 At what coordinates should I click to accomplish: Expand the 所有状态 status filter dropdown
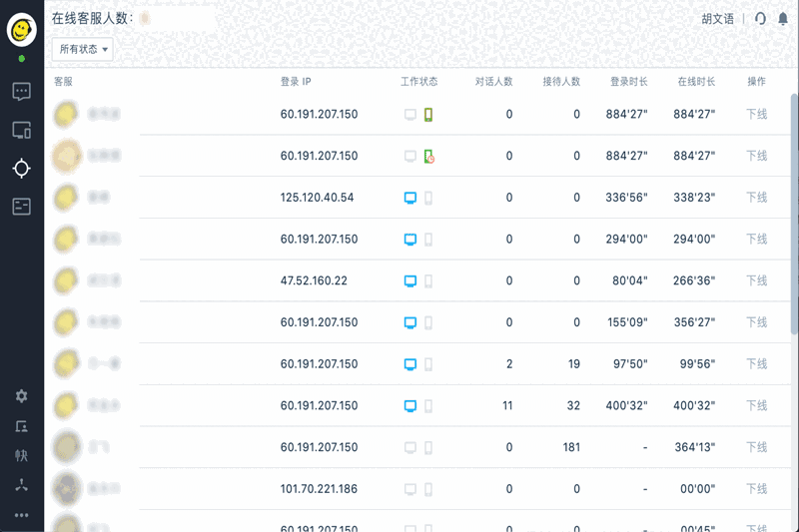(83, 49)
